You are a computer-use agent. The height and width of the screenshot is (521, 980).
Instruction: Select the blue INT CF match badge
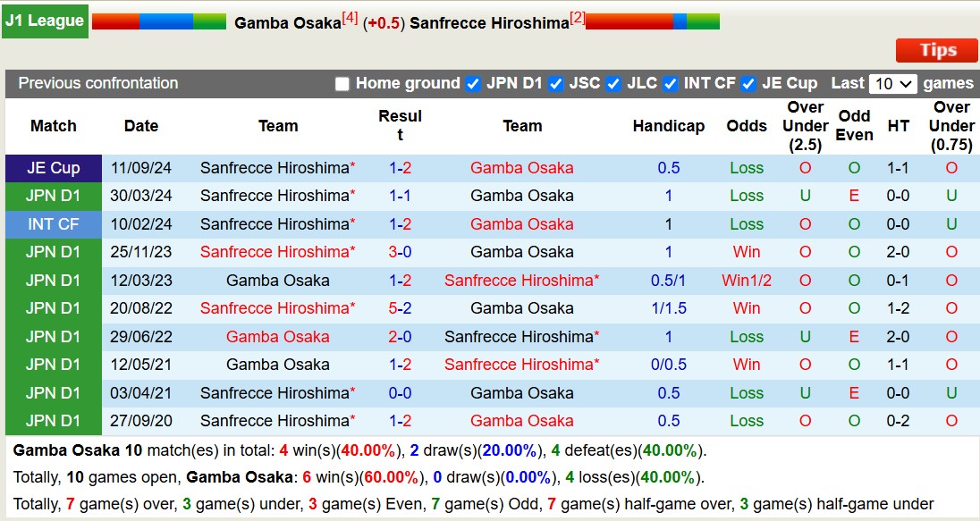tap(53, 224)
